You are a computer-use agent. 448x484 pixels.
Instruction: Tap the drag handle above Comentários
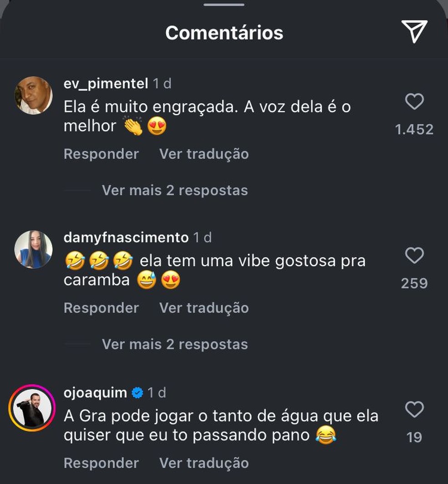pyautogui.click(x=224, y=5)
